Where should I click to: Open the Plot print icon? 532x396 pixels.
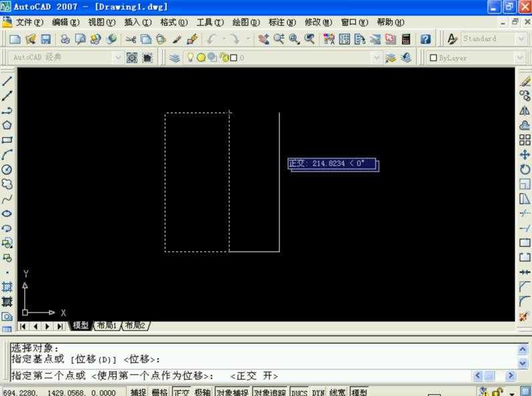coord(65,39)
